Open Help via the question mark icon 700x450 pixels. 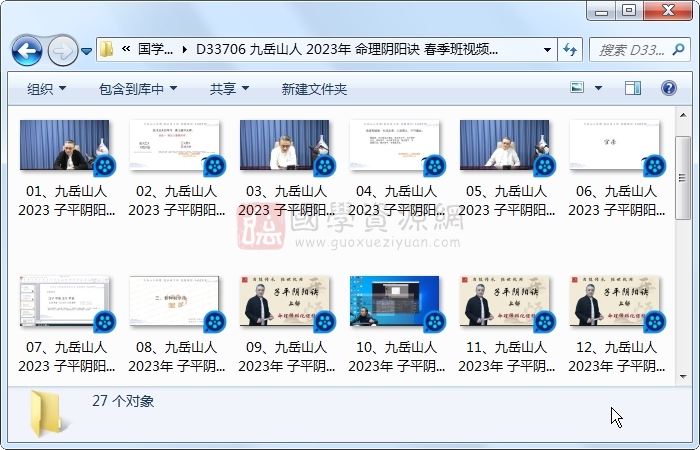coord(668,88)
